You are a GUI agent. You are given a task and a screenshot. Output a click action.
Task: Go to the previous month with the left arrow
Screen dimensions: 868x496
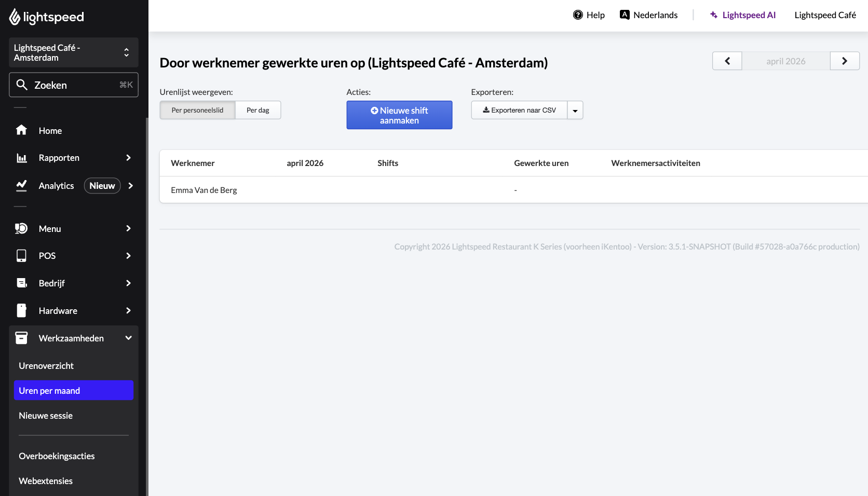coord(727,61)
